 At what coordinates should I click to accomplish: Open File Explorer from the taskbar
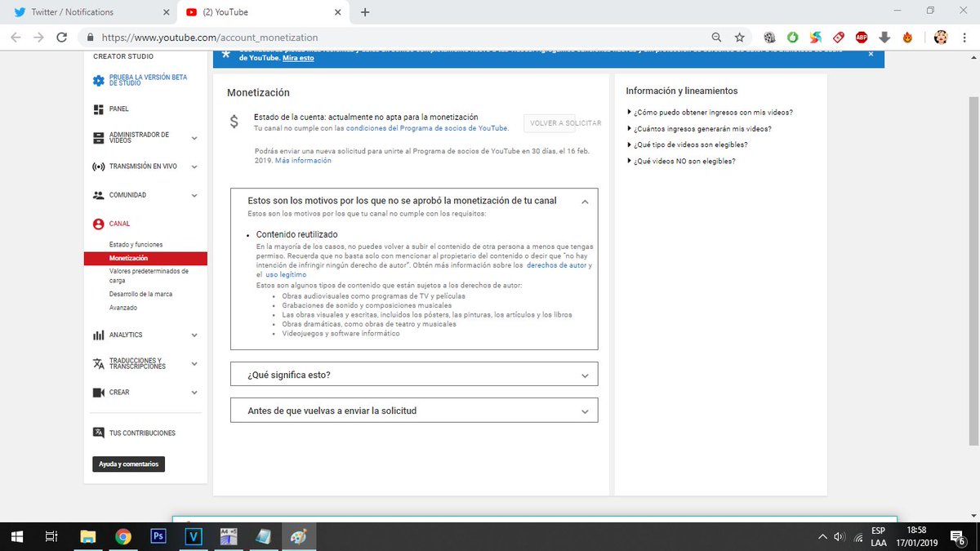[x=87, y=536]
